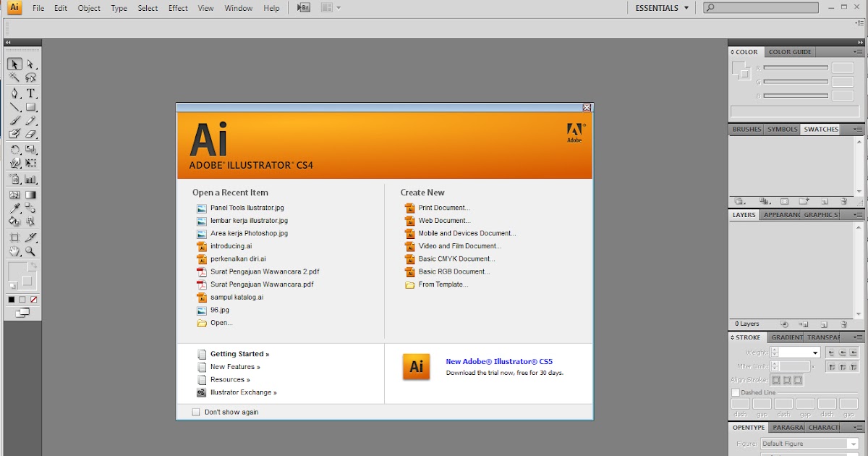Open Adobe Bridge from the Br icon
This screenshot has width=868, height=456.
[303, 8]
